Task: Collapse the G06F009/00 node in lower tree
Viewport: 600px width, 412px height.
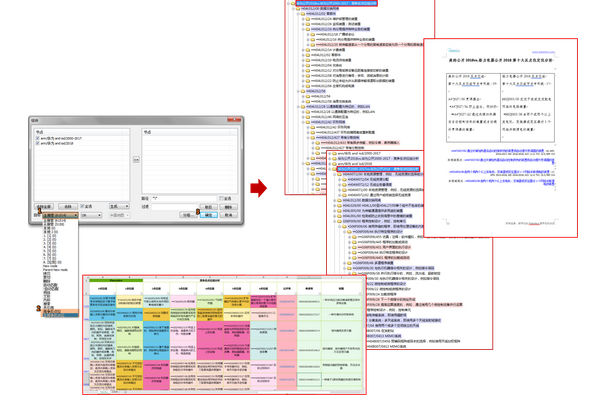Action: click(x=335, y=221)
